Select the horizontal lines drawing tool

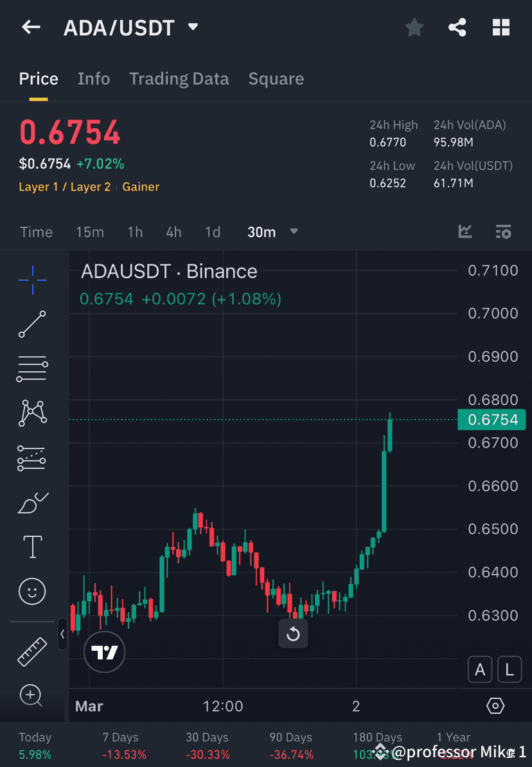(x=32, y=369)
